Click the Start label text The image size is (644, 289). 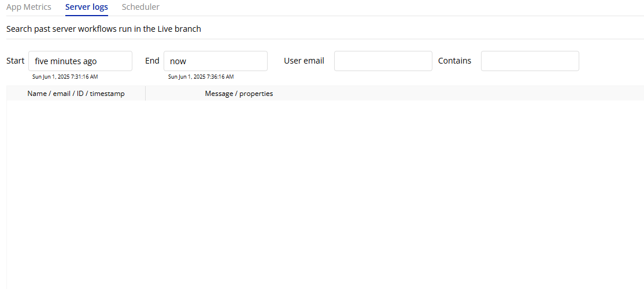(16, 61)
